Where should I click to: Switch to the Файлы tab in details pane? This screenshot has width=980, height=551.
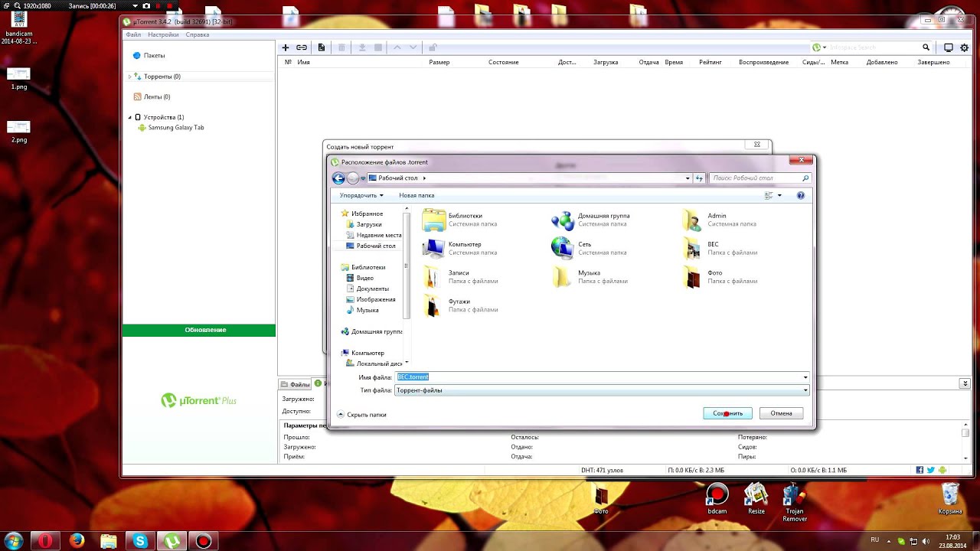click(x=295, y=384)
